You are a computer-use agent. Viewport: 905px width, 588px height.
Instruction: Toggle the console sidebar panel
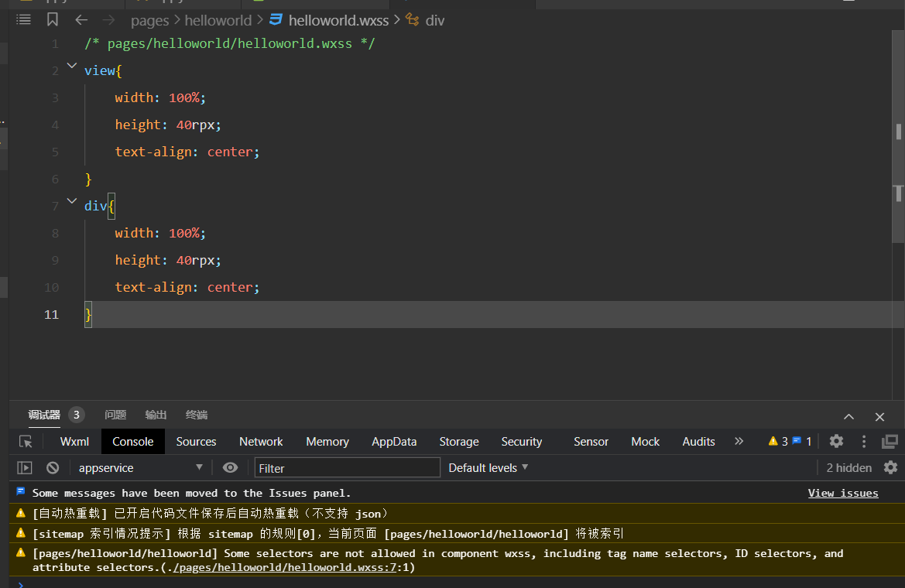pos(25,467)
